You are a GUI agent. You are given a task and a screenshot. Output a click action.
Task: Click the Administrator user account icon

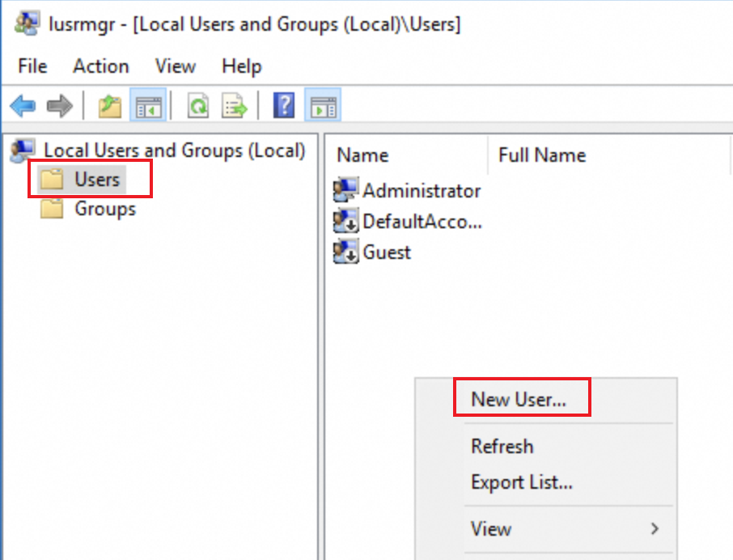pyautogui.click(x=346, y=189)
